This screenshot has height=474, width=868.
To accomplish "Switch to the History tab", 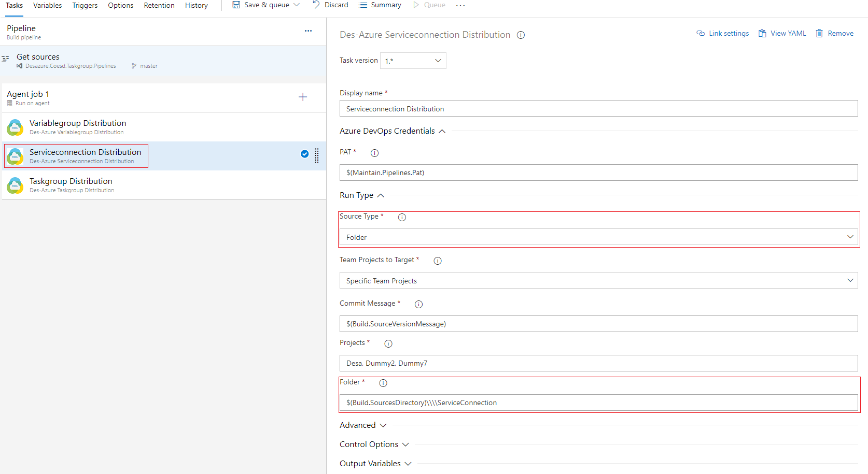I will [x=196, y=6].
